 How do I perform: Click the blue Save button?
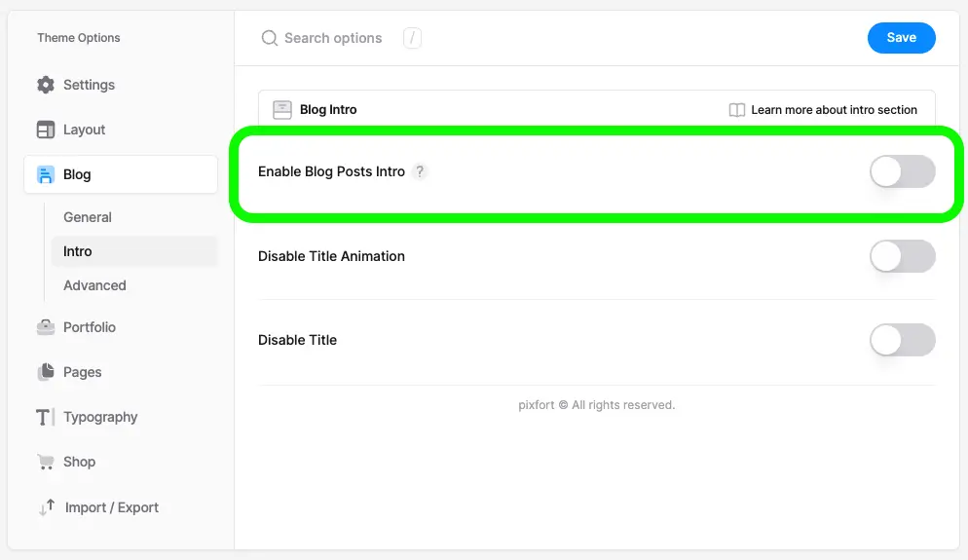tap(902, 38)
